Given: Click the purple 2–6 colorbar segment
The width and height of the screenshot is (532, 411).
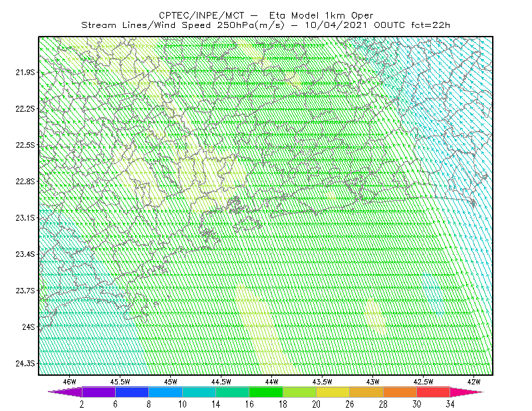Looking at the screenshot, I should [98, 392].
